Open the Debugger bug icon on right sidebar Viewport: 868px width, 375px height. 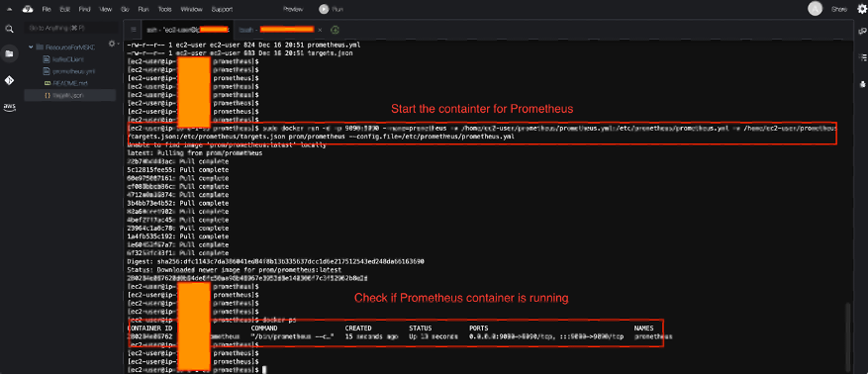[862, 84]
